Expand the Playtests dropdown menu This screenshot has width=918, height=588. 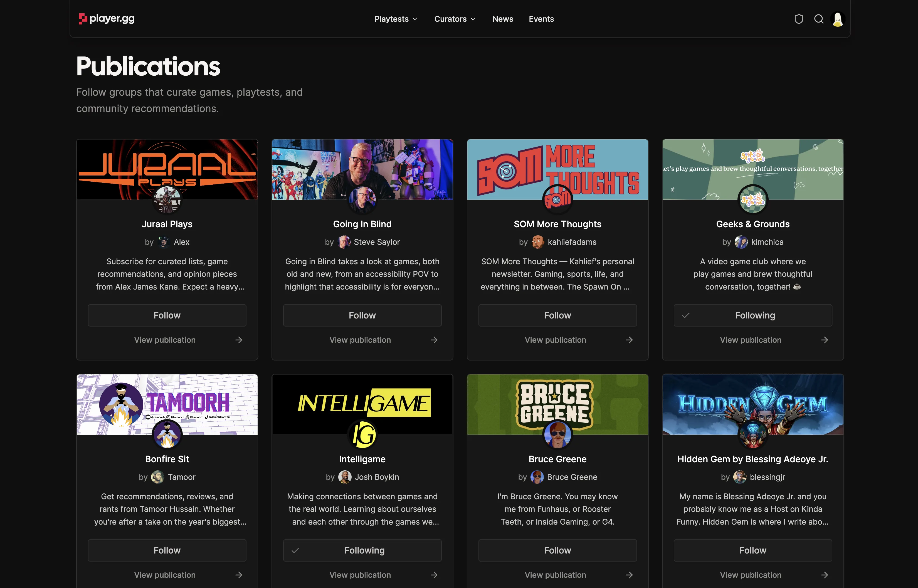(396, 19)
